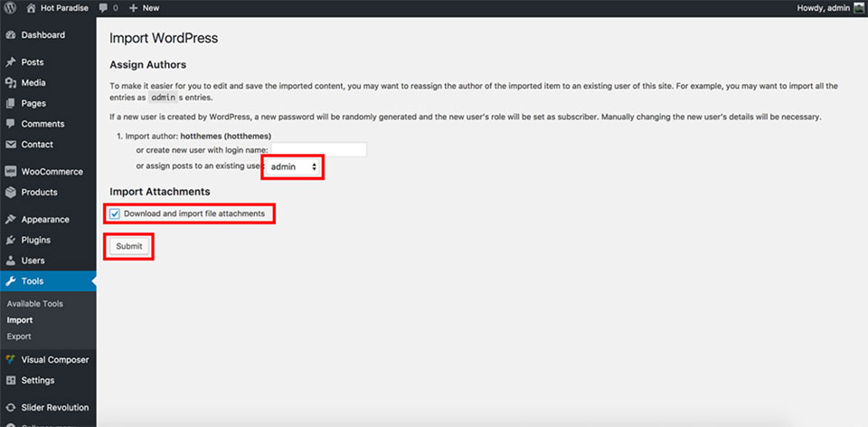Open the Available Tools submenu link
Screen dimensions: 868x427
tap(35, 303)
